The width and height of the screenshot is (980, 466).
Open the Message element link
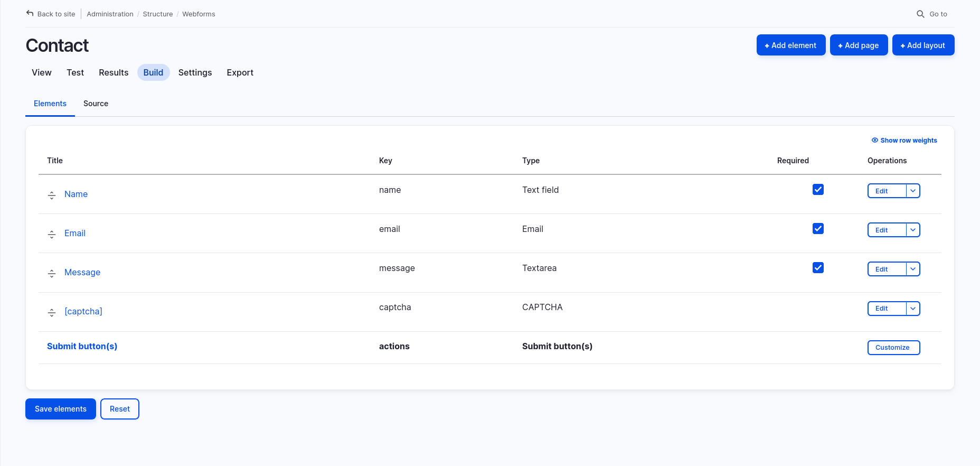(x=82, y=272)
